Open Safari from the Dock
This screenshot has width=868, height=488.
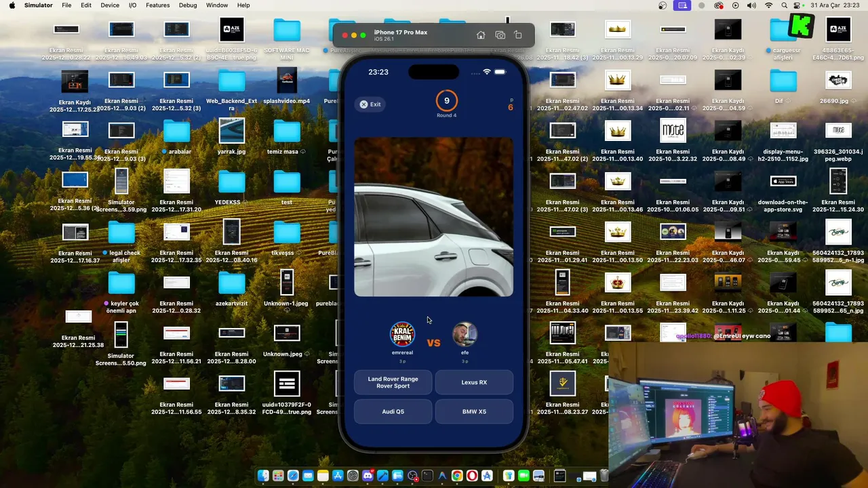[x=293, y=476]
